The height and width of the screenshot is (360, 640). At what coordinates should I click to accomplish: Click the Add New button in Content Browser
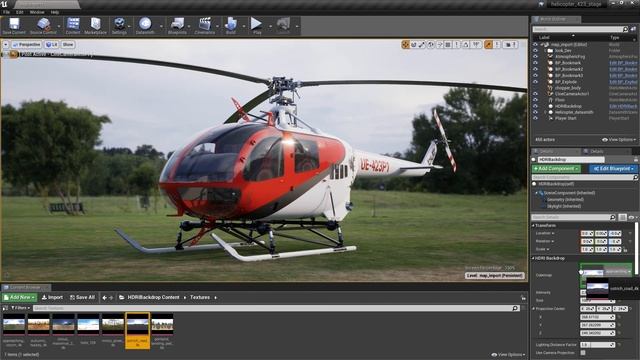(x=20, y=297)
